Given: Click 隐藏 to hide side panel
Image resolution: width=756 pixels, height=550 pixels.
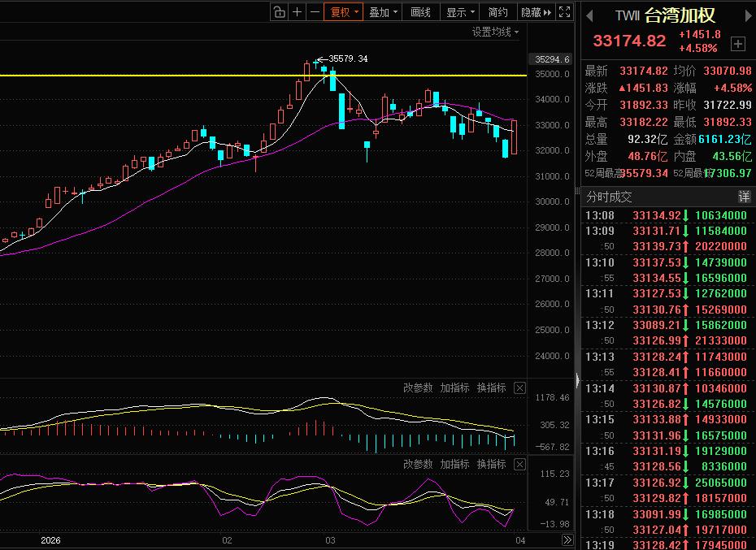Looking at the screenshot, I should pyautogui.click(x=536, y=12).
